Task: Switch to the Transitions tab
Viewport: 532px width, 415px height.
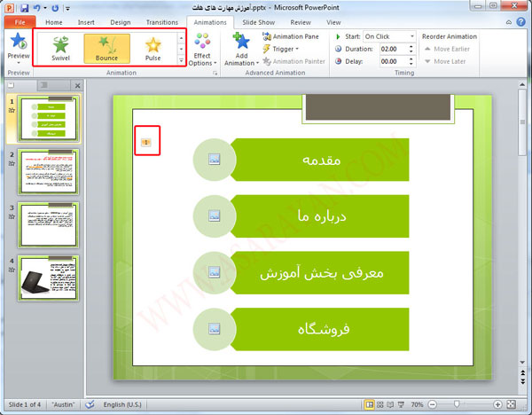Action: pyautogui.click(x=162, y=22)
